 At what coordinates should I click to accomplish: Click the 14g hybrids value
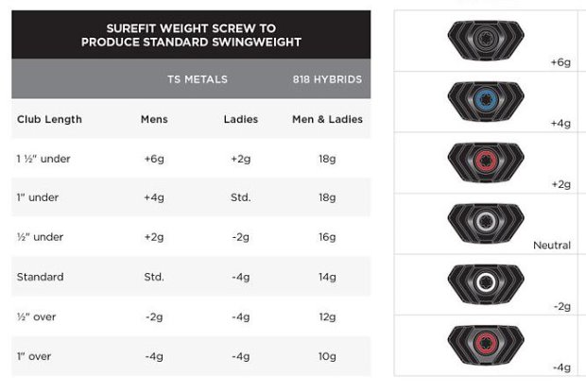[327, 277]
